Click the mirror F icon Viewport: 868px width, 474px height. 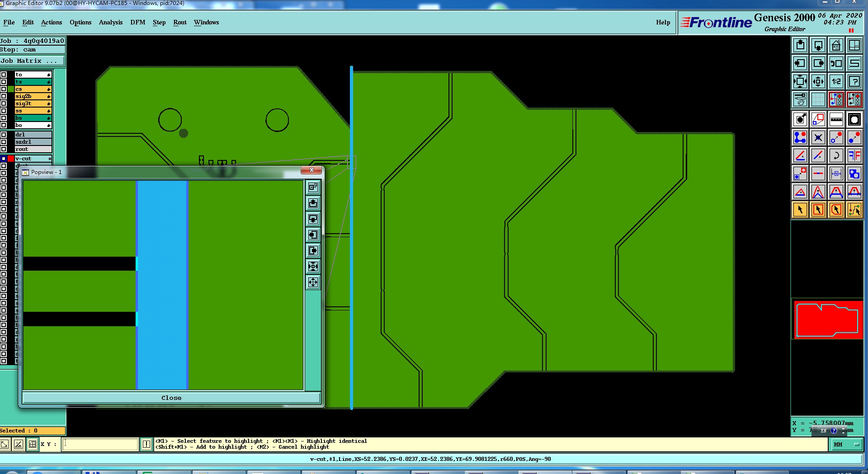(x=854, y=155)
